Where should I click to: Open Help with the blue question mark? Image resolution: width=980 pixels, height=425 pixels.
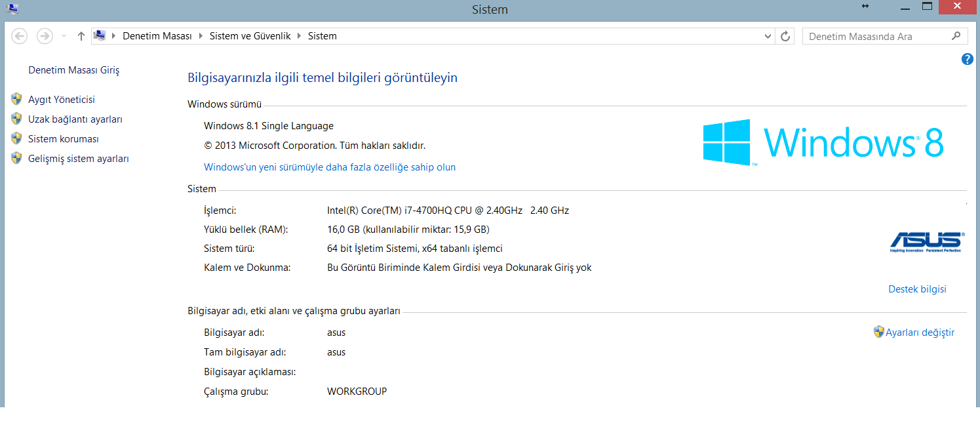967,59
